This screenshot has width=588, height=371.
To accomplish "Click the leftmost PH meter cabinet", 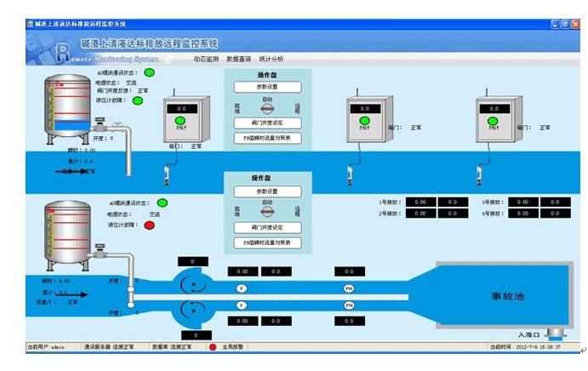I will [181, 120].
